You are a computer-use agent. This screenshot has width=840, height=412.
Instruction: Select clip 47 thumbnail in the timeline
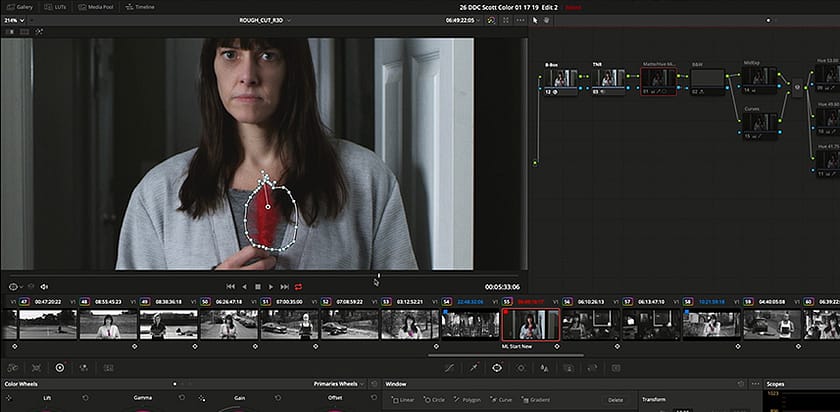(48, 324)
